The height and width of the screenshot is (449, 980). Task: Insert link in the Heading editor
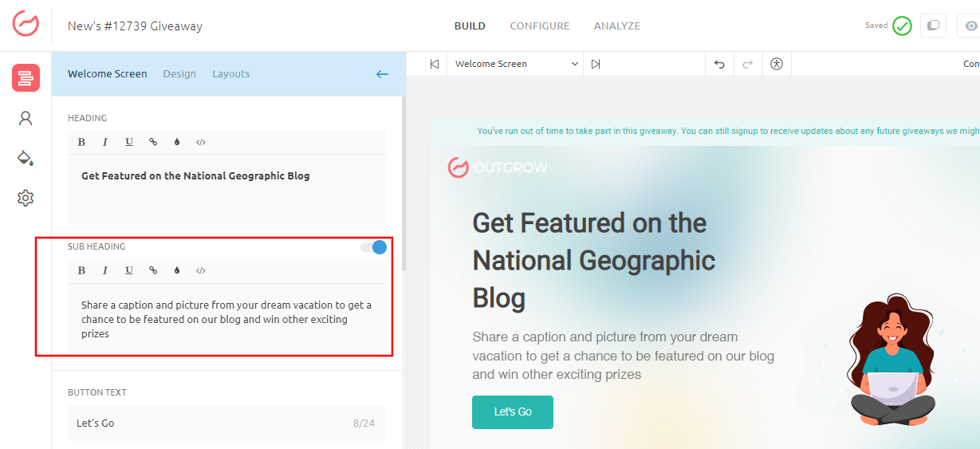point(153,142)
